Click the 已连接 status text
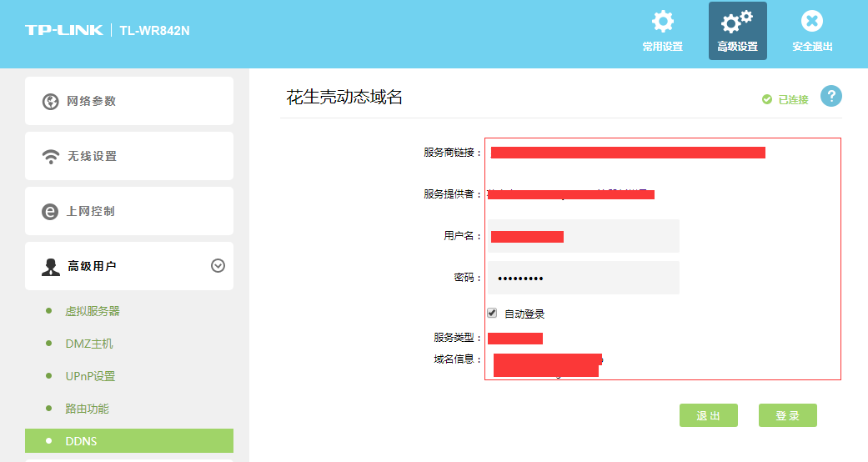The width and height of the screenshot is (868, 462). [x=793, y=100]
